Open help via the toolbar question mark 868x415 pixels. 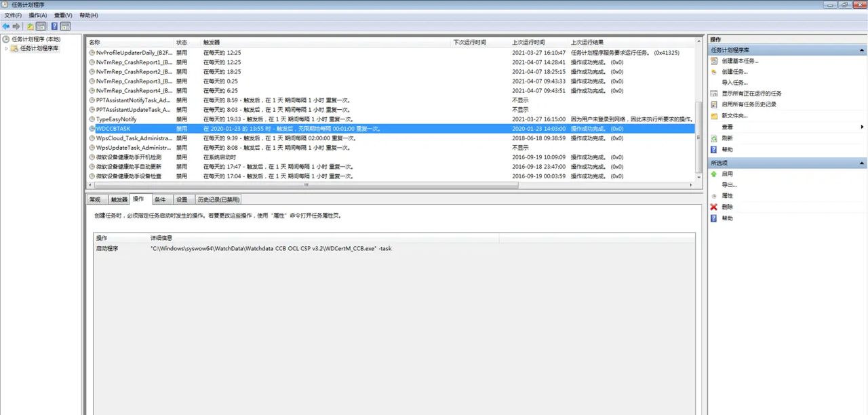[54, 26]
